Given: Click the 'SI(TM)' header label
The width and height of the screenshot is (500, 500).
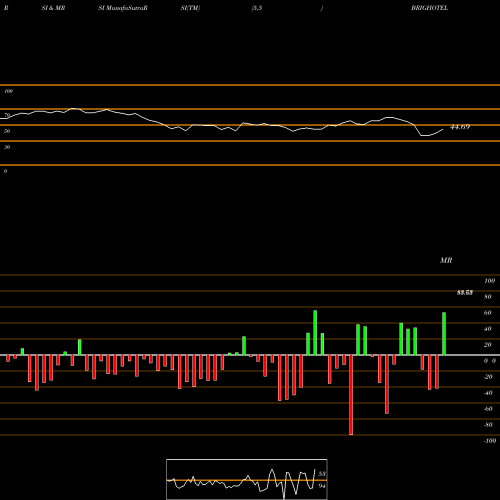Looking at the screenshot, I should [x=190, y=8].
